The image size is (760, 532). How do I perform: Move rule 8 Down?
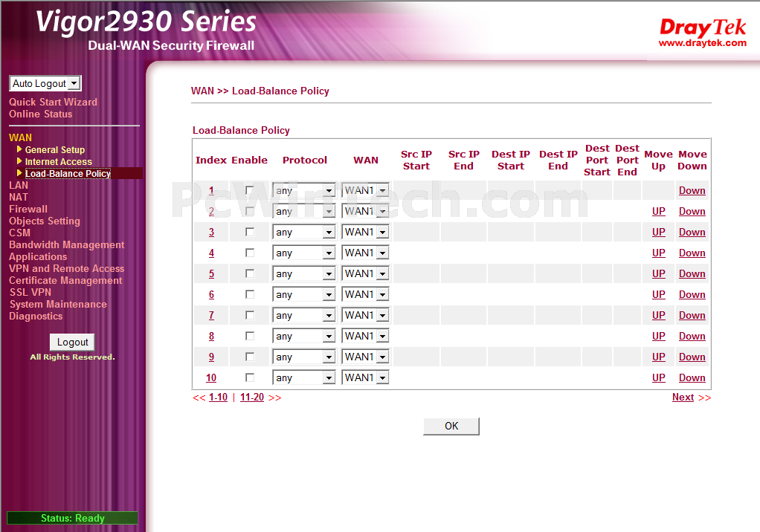pyautogui.click(x=692, y=337)
